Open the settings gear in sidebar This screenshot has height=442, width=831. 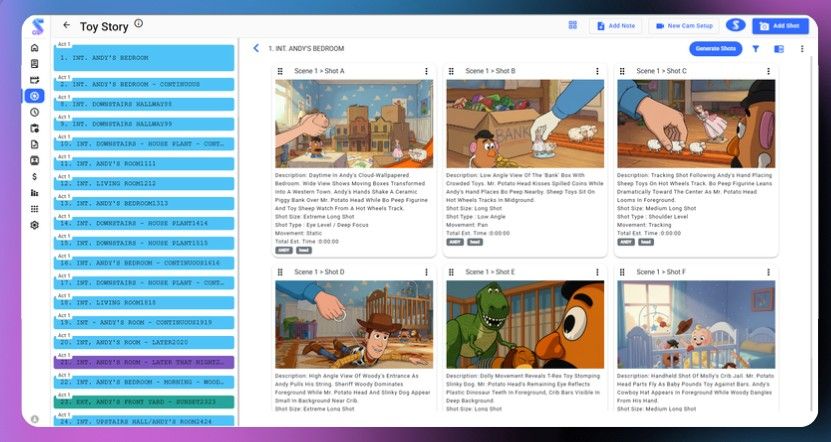tap(34, 225)
